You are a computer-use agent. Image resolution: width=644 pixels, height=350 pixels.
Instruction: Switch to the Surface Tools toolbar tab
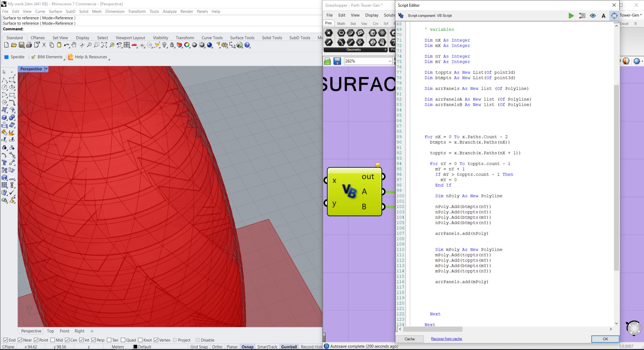point(242,38)
